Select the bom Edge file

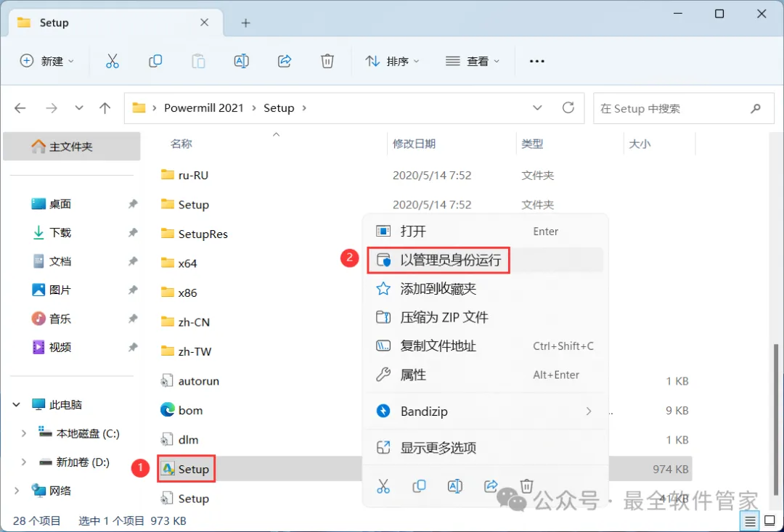click(181, 411)
